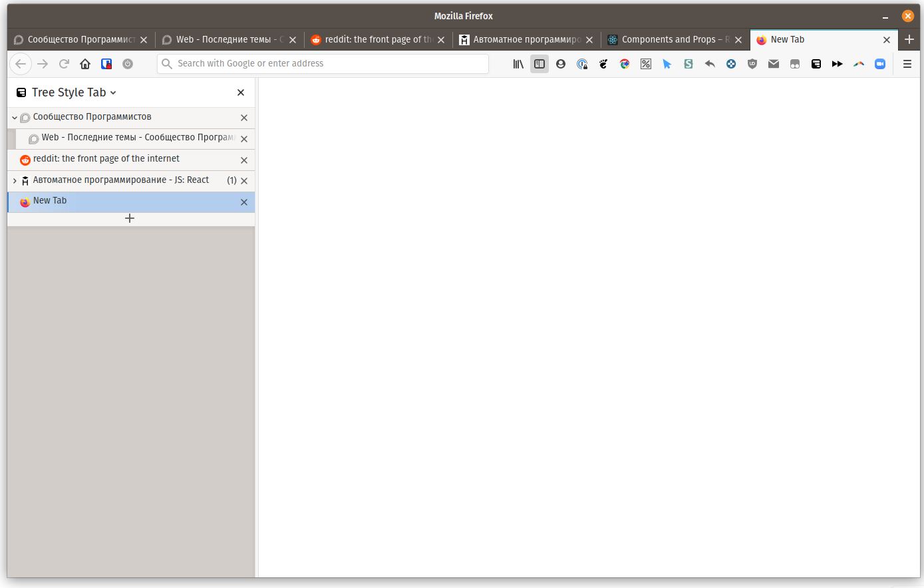Close Автоматное программирование in sidebar
The width and height of the screenshot is (924, 588).
point(244,181)
